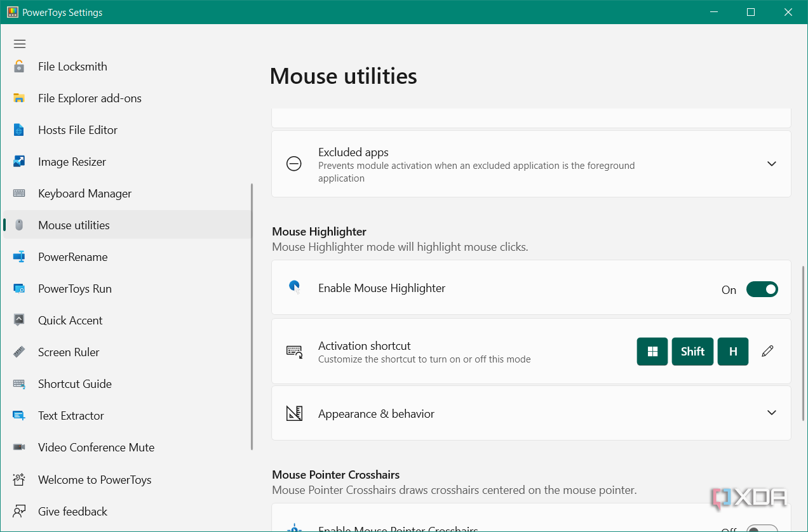The width and height of the screenshot is (808, 532).
Task: Click the Hosts File Editor icon
Action: click(19, 130)
